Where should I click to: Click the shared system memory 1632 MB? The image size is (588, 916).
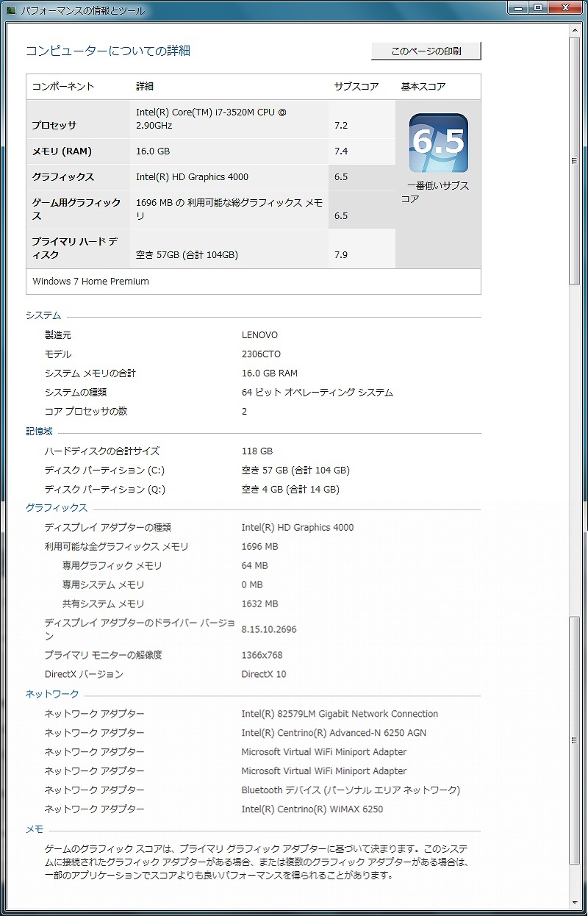(x=260, y=604)
